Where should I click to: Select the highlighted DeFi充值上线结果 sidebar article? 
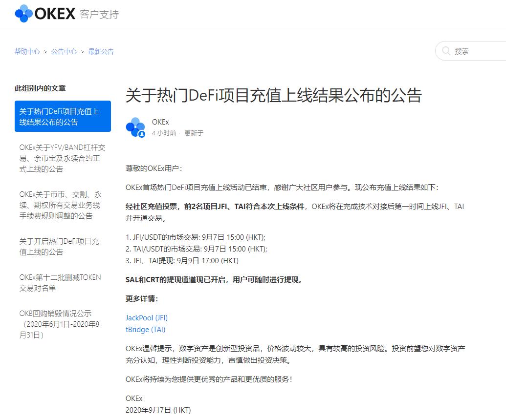pos(63,116)
